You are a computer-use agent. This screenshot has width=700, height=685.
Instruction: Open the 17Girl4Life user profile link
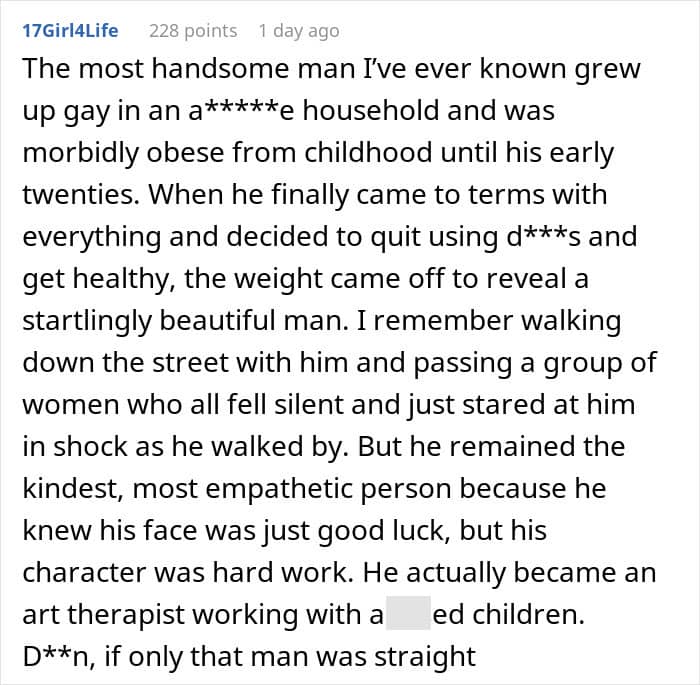pyautogui.click(x=70, y=30)
